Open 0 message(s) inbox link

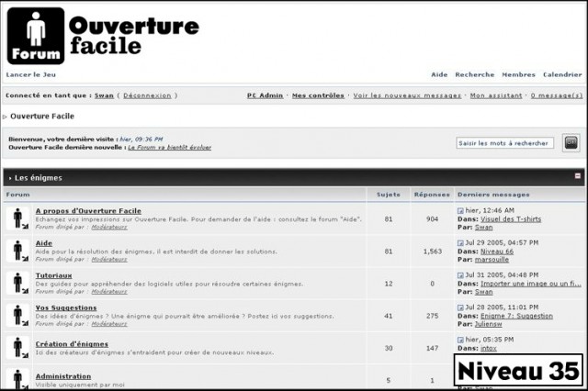coord(557,95)
